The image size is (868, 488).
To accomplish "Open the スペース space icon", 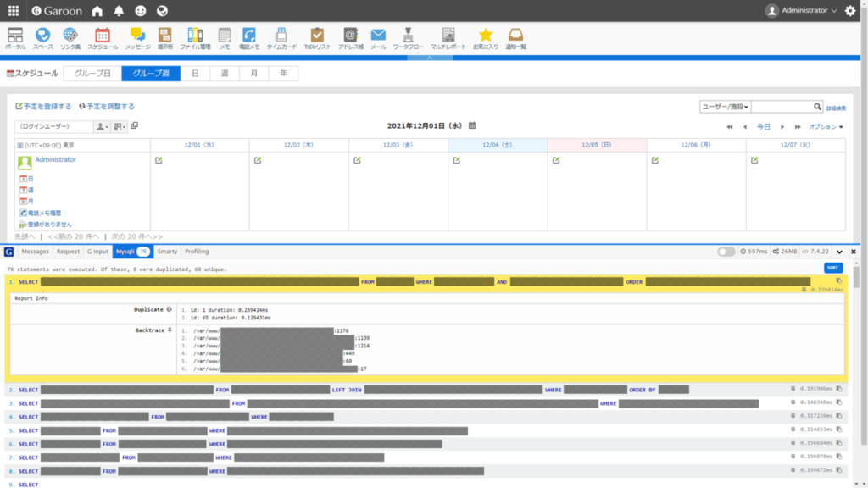I will [x=42, y=39].
